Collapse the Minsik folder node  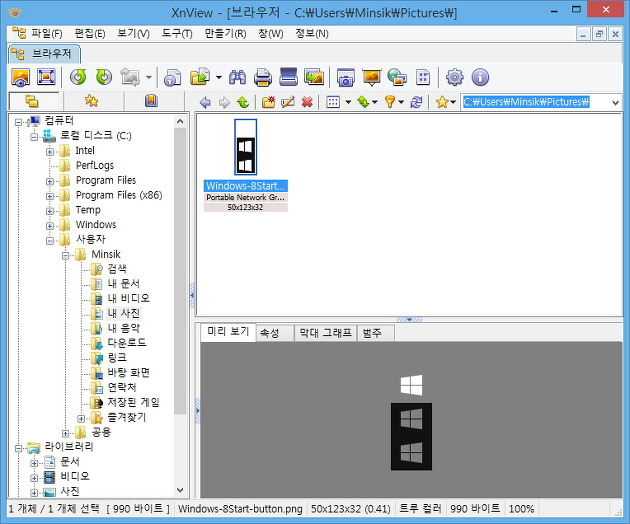pyautogui.click(x=65, y=255)
